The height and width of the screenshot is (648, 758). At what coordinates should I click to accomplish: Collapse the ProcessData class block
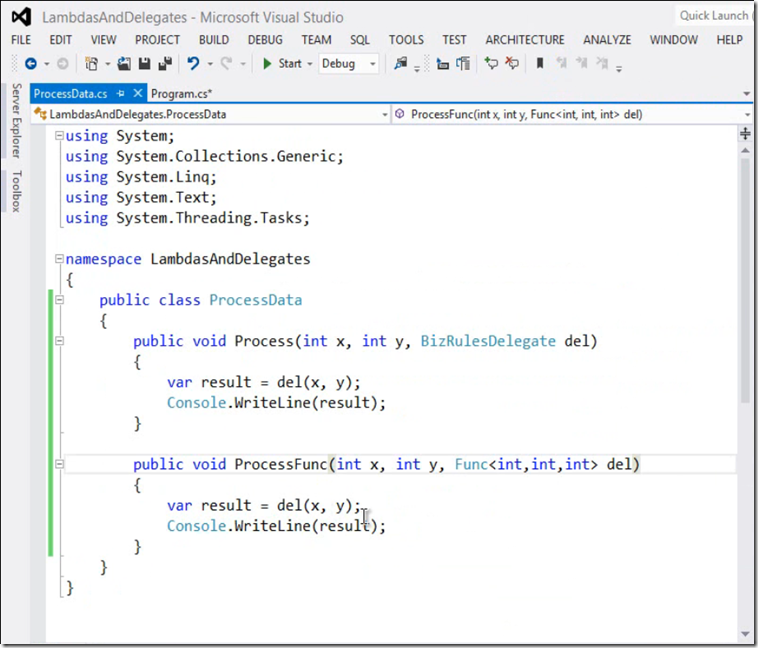[x=59, y=300]
